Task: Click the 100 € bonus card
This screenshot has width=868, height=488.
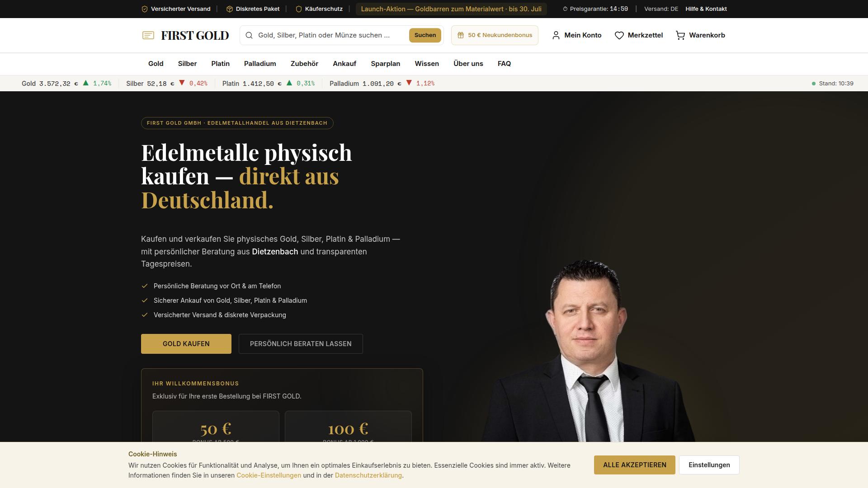Action: coord(348,427)
